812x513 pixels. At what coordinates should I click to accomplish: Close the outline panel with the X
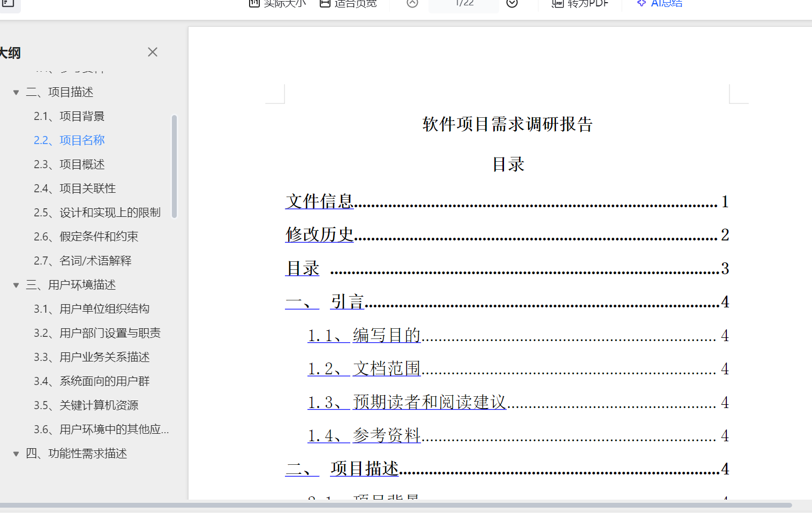point(153,52)
